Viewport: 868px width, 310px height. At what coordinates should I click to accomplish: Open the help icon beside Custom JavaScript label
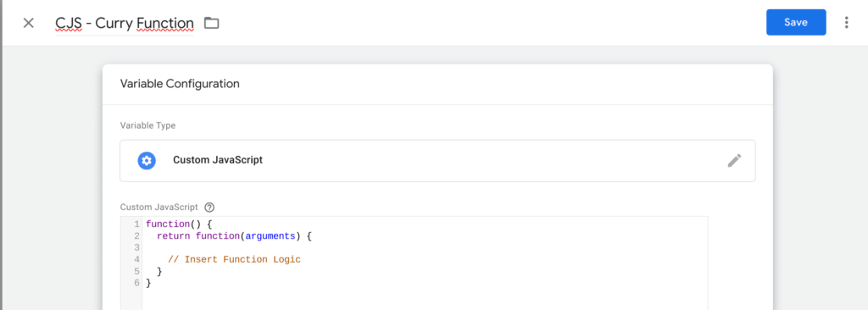pos(209,208)
